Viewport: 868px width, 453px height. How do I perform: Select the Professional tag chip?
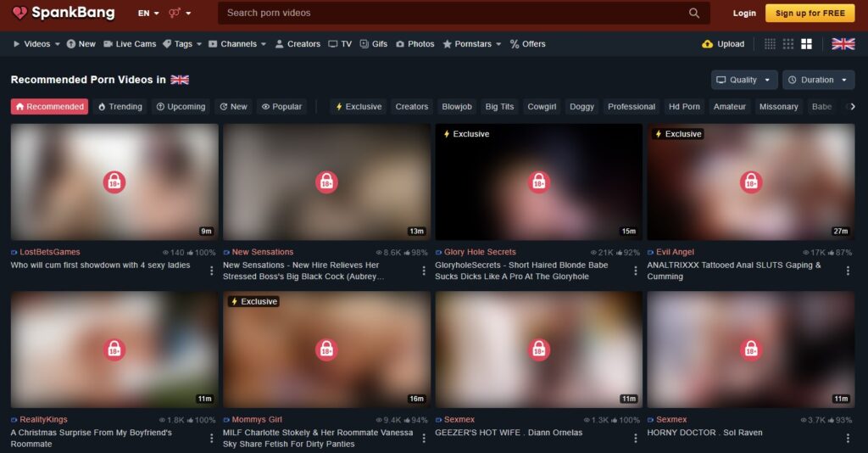pos(631,106)
